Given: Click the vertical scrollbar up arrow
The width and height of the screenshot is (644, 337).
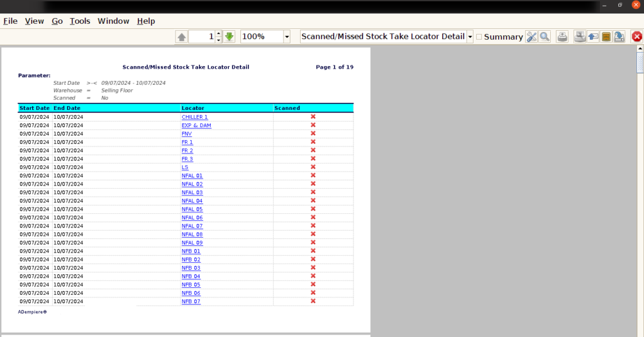Looking at the screenshot, I should (x=640, y=48).
